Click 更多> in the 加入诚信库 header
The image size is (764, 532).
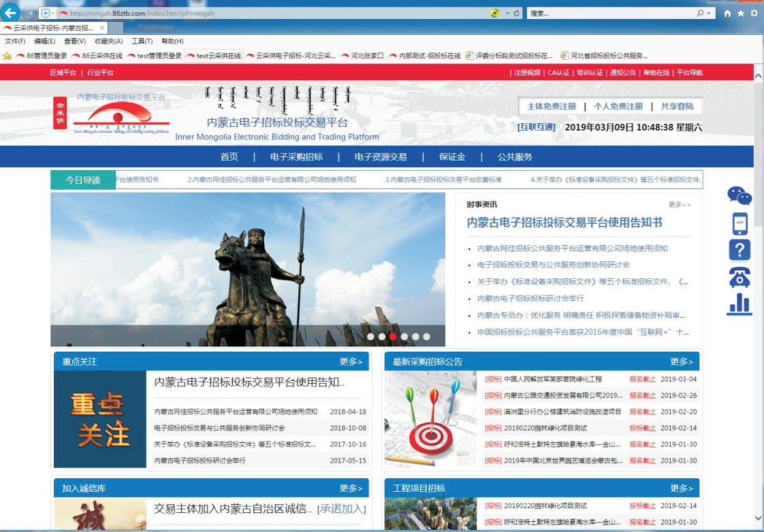[351, 488]
